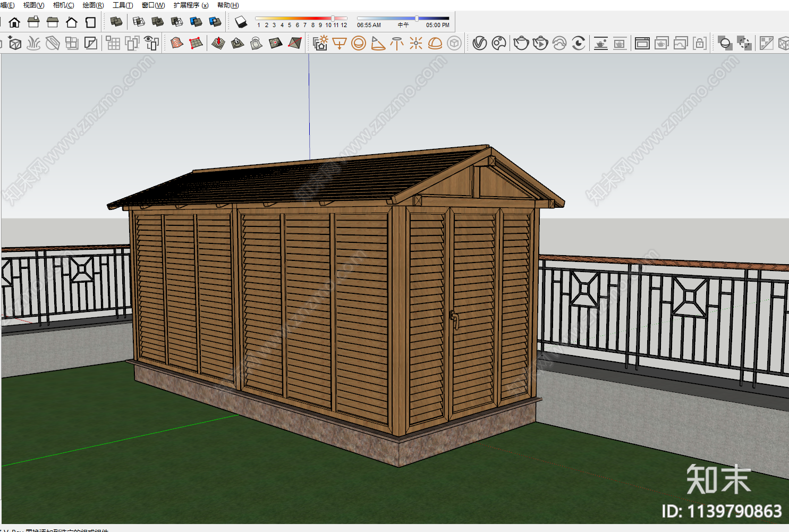Viewport: 789px width, 532px height.
Task: Click the circular swirl icon beside cloud render
Action: 579,43
